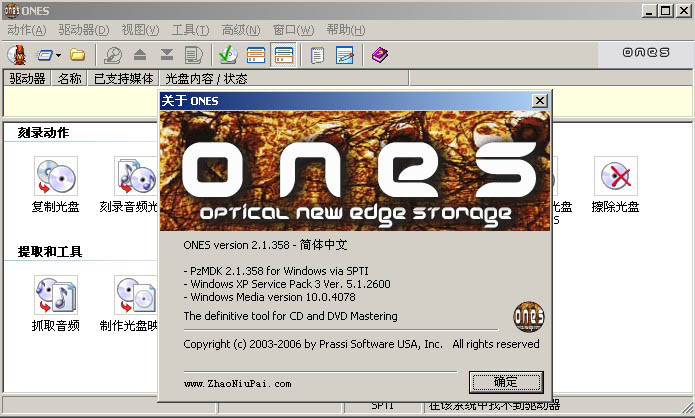Click the PzMDK 2.1.358 for Windows line
Image resolution: width=695 pixels, height=418 pixels.
276,271
